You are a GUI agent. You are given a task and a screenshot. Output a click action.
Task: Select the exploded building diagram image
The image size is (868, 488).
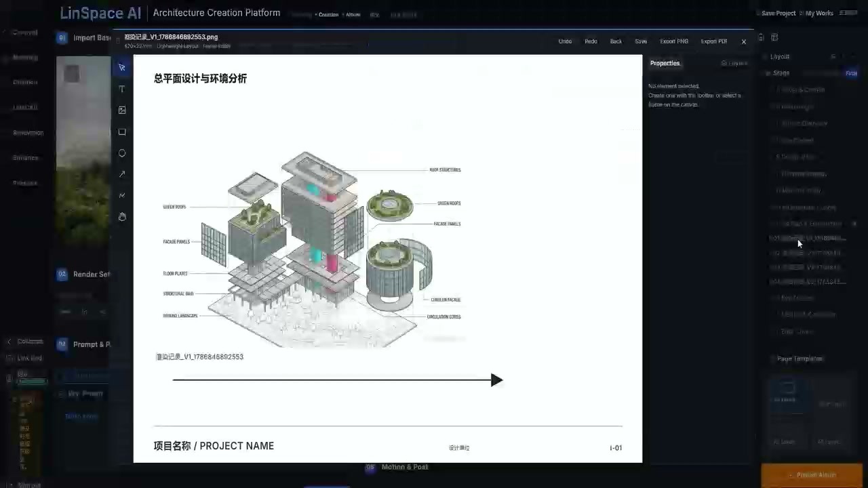[312, 249]
